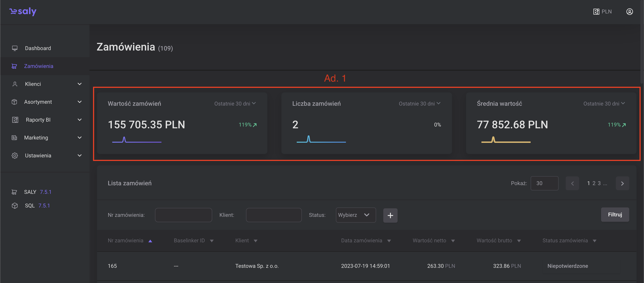This screenshot has height=283, width=644.
Task: Open Wartość zamówień period dropdown
Action: (235, 103)
